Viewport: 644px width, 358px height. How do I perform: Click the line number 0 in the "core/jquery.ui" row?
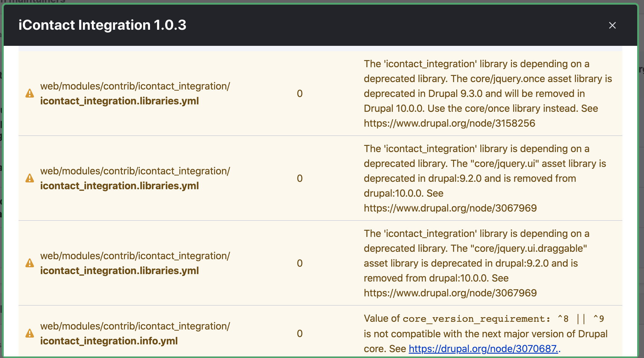[x=300, y=178]
